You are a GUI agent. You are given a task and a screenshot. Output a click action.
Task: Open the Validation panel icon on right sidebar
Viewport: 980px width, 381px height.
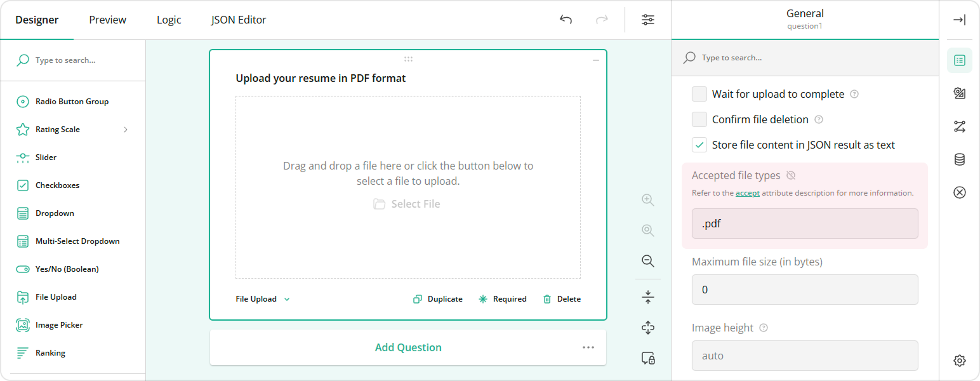click(x=960, y=192)
